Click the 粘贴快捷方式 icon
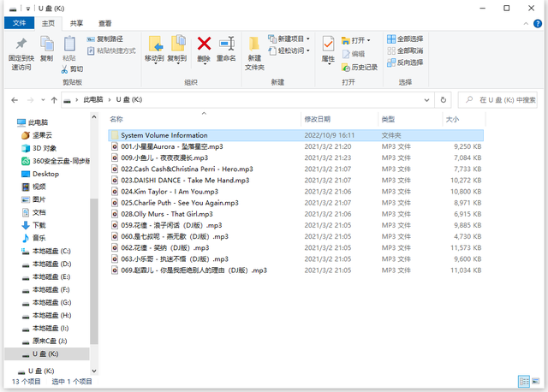The width and height of the screenshot is (548, 392). pyautogui.click(x=91, y=51)
